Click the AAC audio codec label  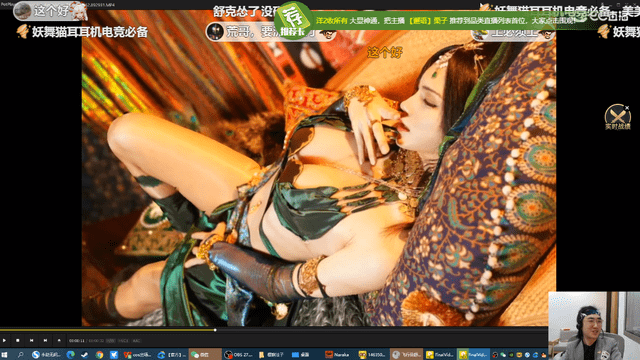pyautogui.click(x=136, y=341)
